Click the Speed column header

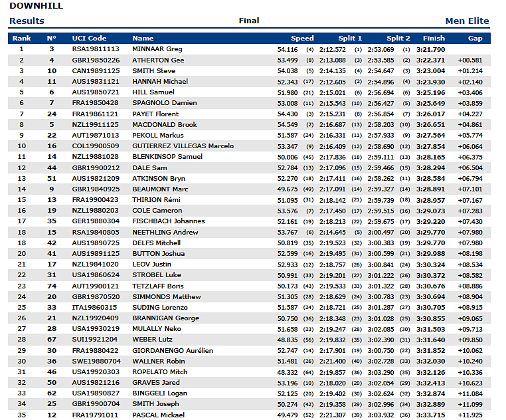click(x=302, y=39)
